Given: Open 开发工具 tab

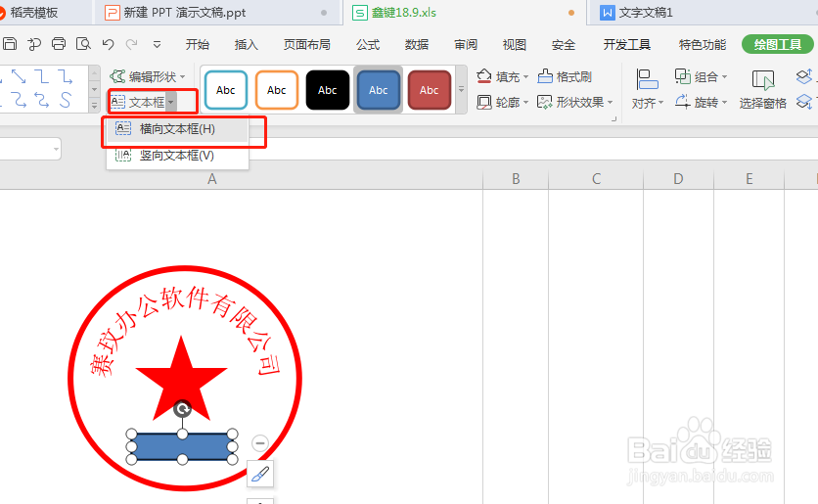Looking at the screenshot, I should tap(626, 45).
